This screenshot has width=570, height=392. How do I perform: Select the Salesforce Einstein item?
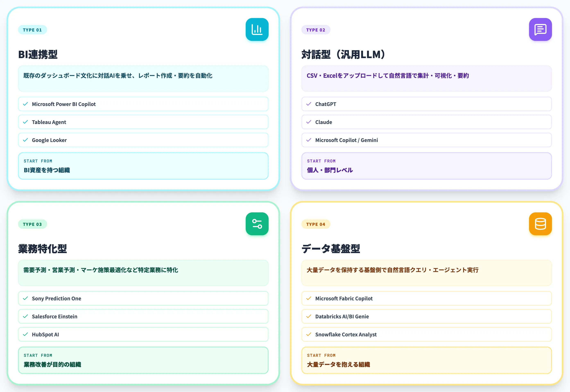click(x=143, y=316)
